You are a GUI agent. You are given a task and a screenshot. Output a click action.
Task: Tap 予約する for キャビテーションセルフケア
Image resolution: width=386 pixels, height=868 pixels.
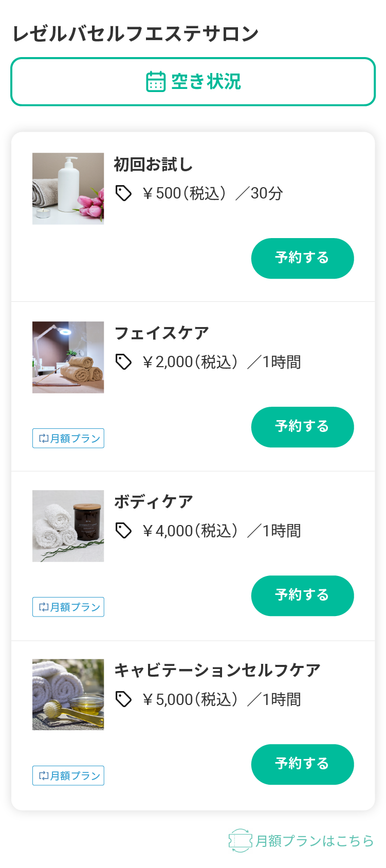[302, 764]
